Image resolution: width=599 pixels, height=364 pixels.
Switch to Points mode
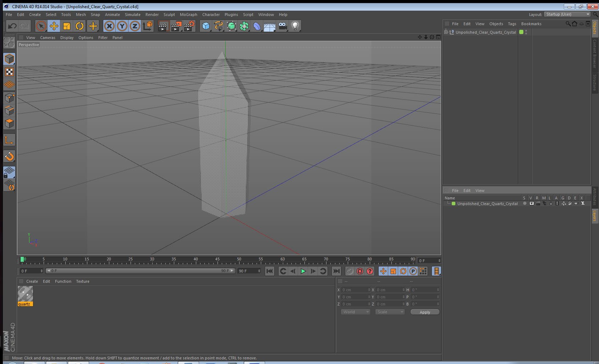(x=9, y=98)
